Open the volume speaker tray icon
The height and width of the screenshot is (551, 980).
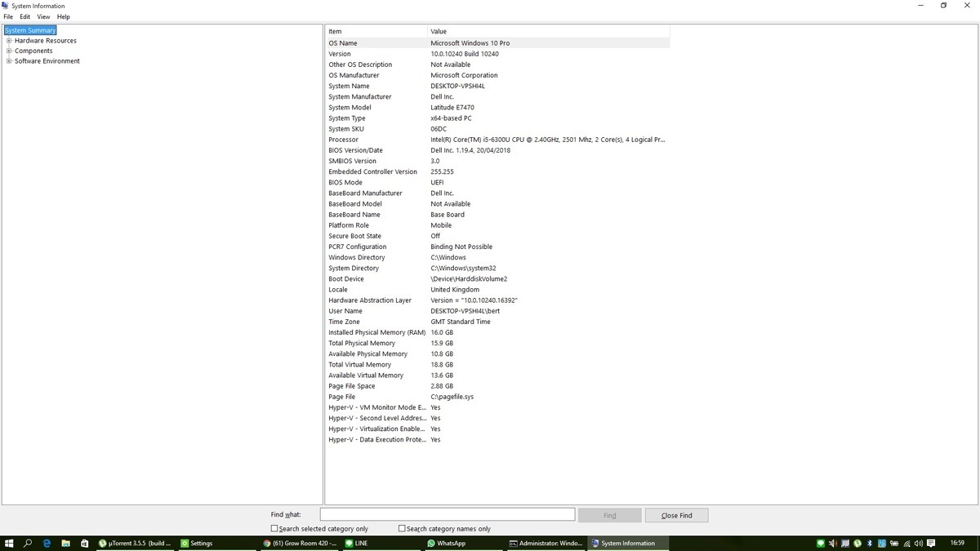click(x=919, y=543)
